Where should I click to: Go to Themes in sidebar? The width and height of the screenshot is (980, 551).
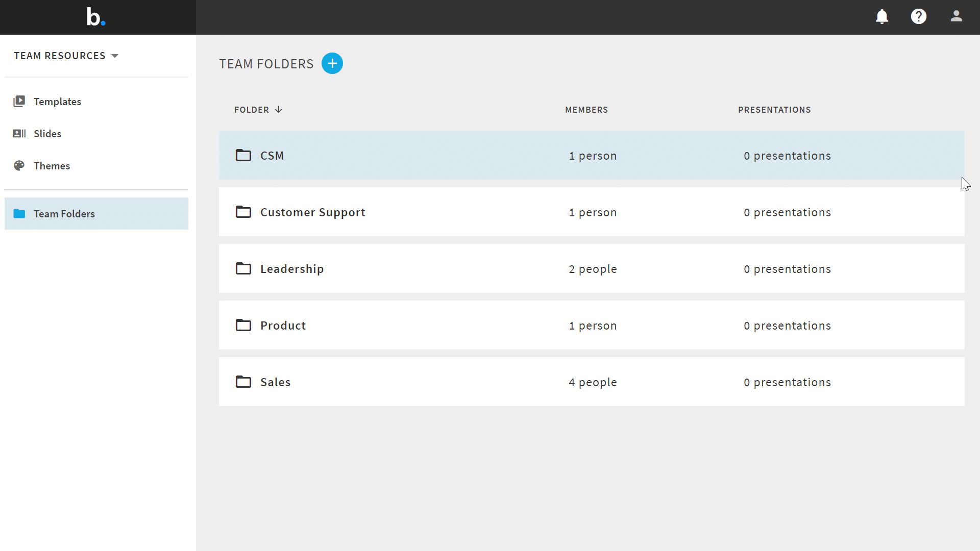coord(96,166)
